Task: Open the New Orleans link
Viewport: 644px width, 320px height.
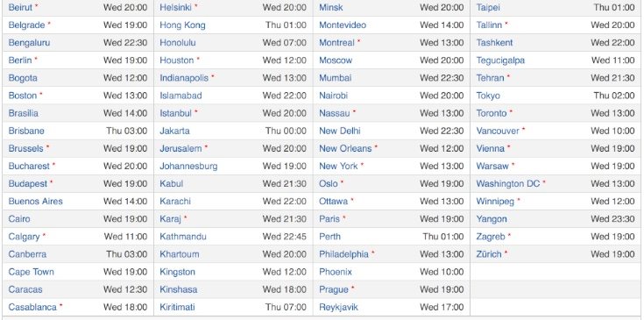Action: (345, 148)
